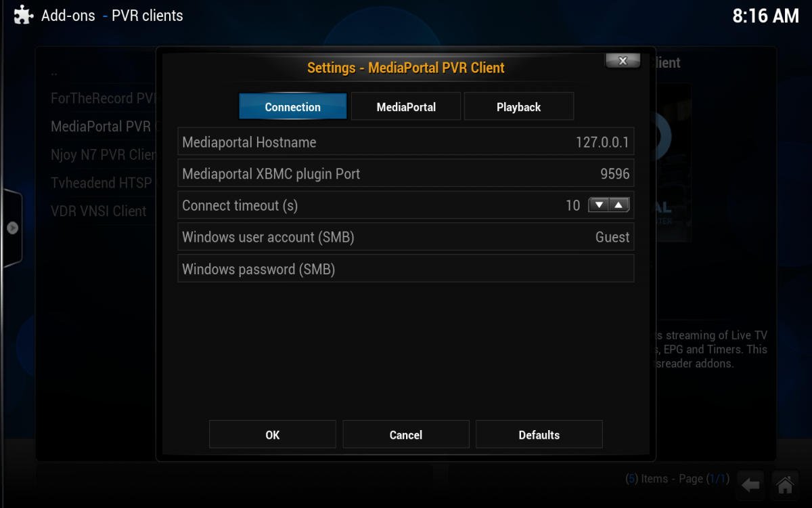812x508 pixels.
Task: Select VDR VNSI Client from the list
Action: tap(98, 211)
